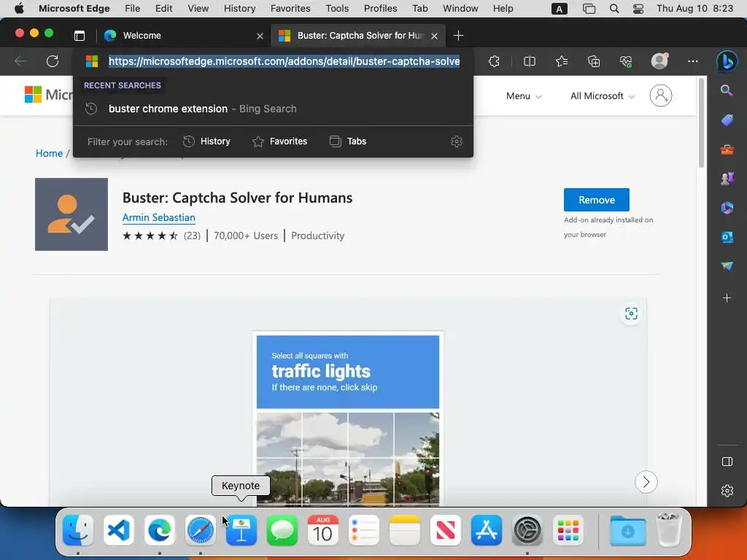This screenshot has width=747, height=560.
Task: Open the Extensions puzzle icon in the toolbar
Action: 494,61
